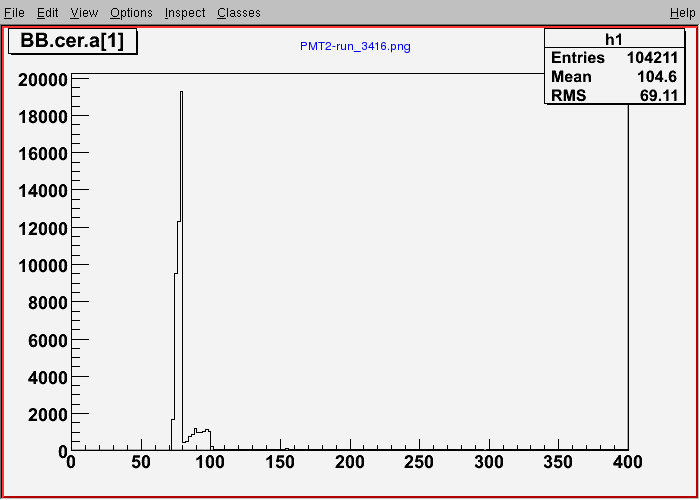Image resolution: width=700 pixels, height=500 pixels.
Task: Open the Help menu
Action: 683,13
